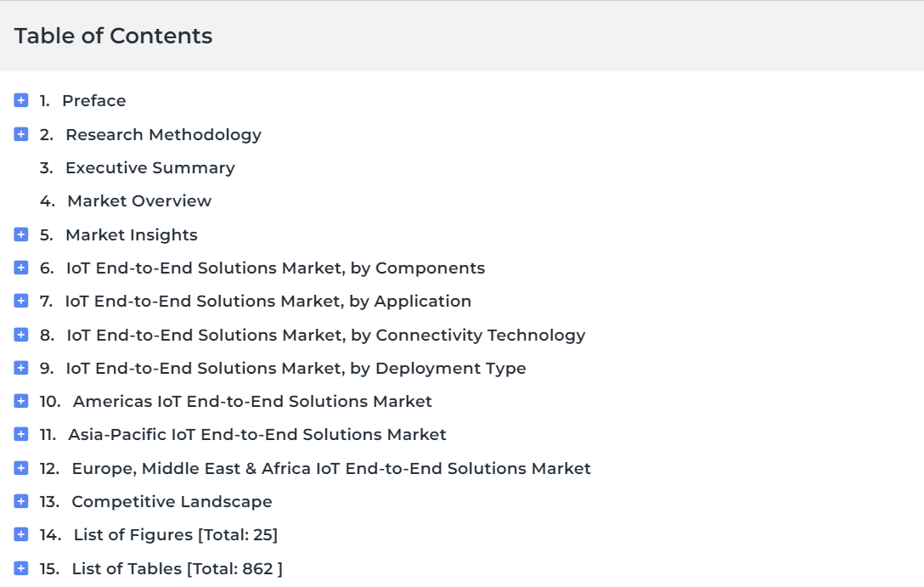
Task: Expand the Market Insights plus icon
Action: click(x=20, y=234)
